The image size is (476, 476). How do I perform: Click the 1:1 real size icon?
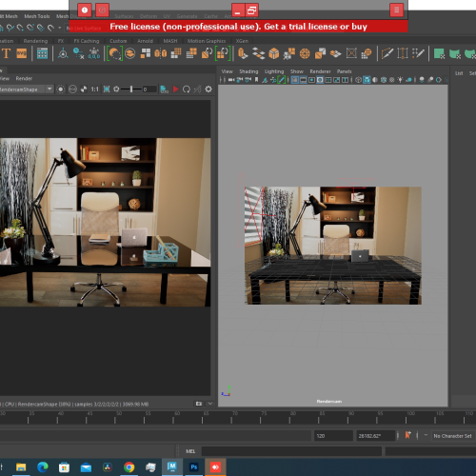click(x=94, y=89)
